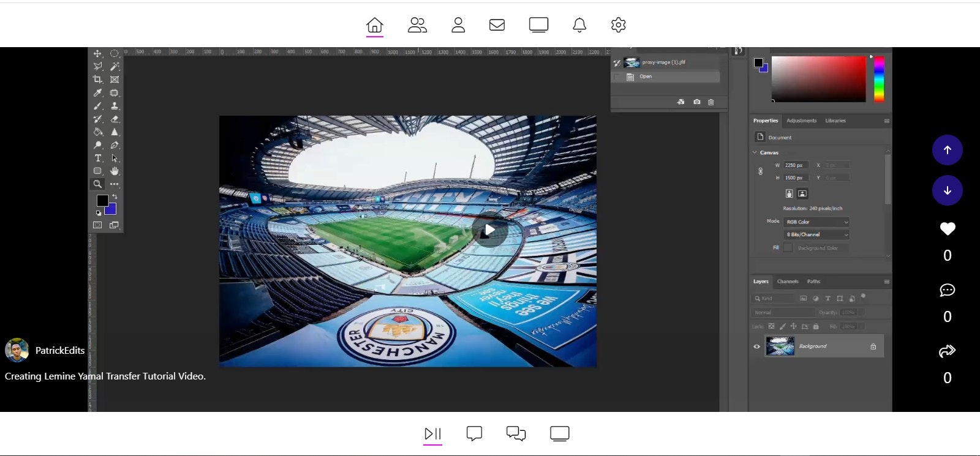Select the Zoom magnifier tool
Image resolution: width=980 pixels, height=456 pixels.
click(x=97, y=184)
